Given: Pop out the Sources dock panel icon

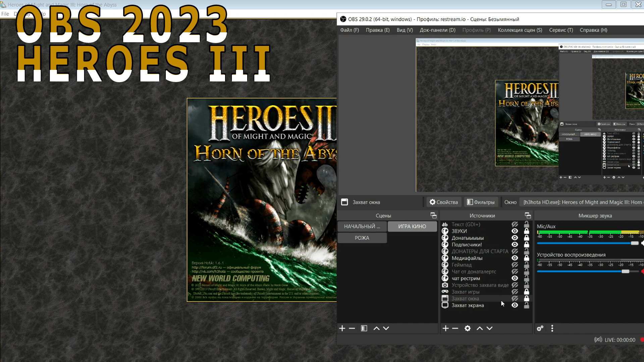Looking at the screenshot, I should point(528,216).
